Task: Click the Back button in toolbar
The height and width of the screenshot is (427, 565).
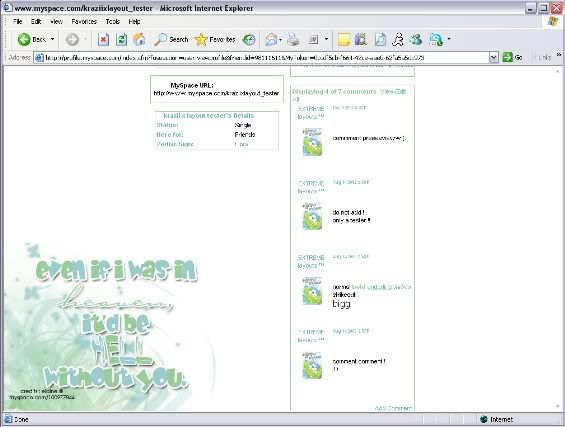Action: pos(32,39)
